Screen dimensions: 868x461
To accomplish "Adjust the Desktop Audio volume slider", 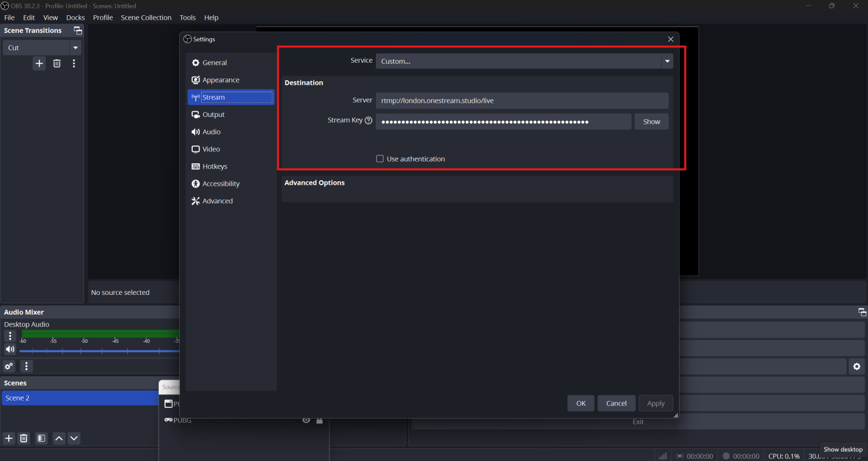I will pos(99,349).
